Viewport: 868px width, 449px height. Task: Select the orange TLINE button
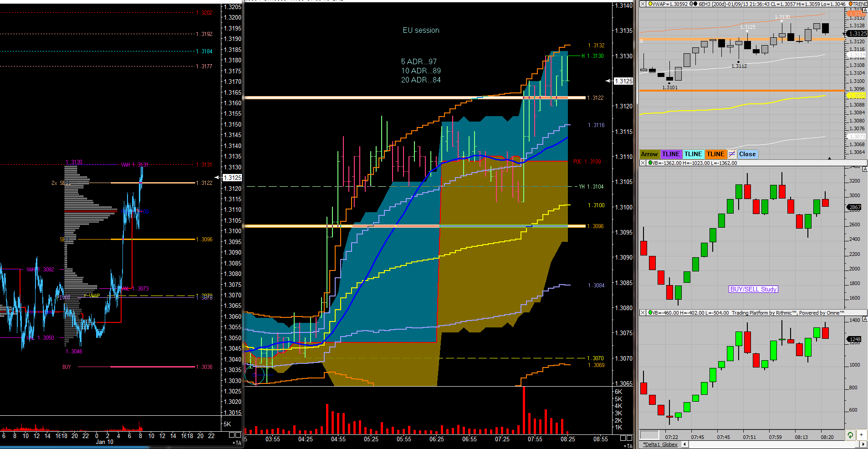715,154
